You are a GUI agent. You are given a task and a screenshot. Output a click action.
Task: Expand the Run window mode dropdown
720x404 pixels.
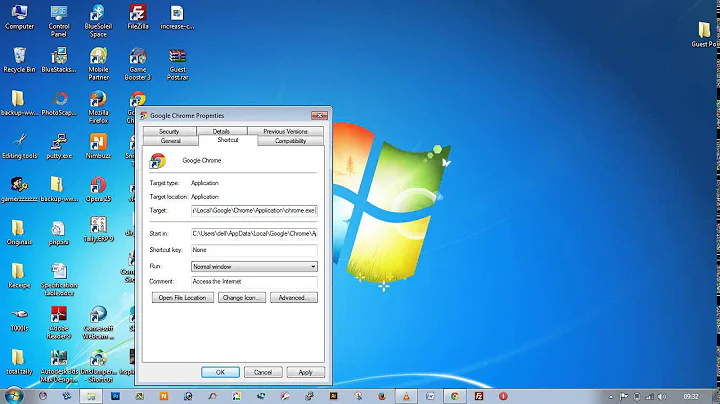pos(313,267)
